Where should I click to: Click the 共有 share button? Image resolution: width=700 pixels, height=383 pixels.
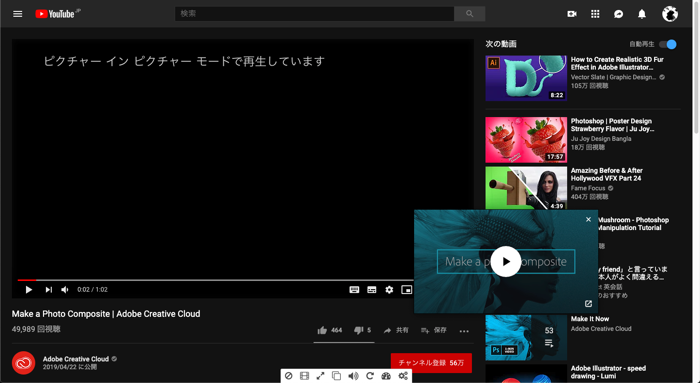396,330
